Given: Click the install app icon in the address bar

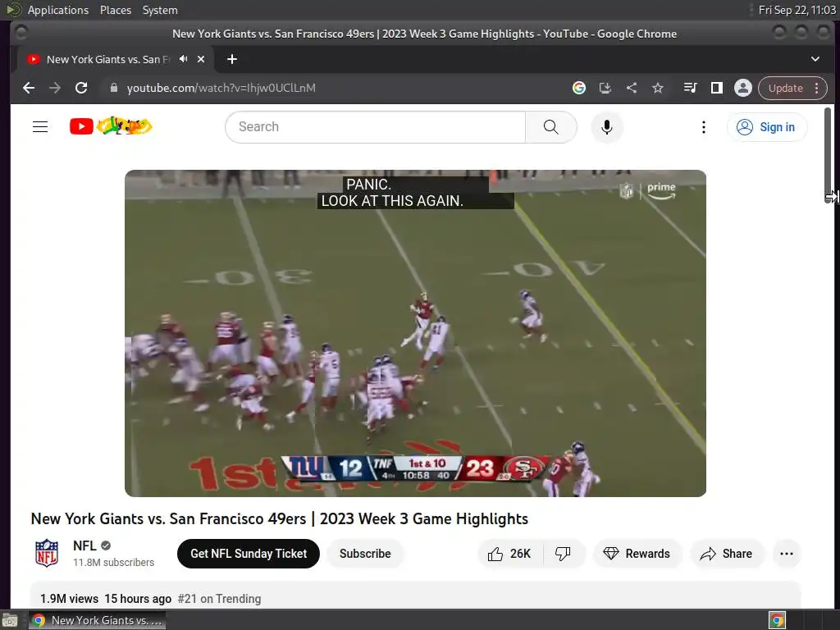Looking at the screenshot, I should click(605, 88).
